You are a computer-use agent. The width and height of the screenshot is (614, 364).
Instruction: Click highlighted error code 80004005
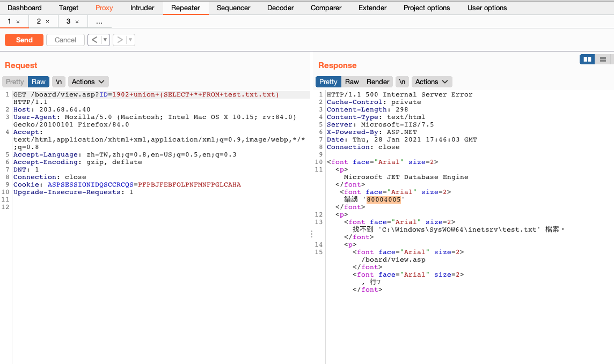point(384,199)
